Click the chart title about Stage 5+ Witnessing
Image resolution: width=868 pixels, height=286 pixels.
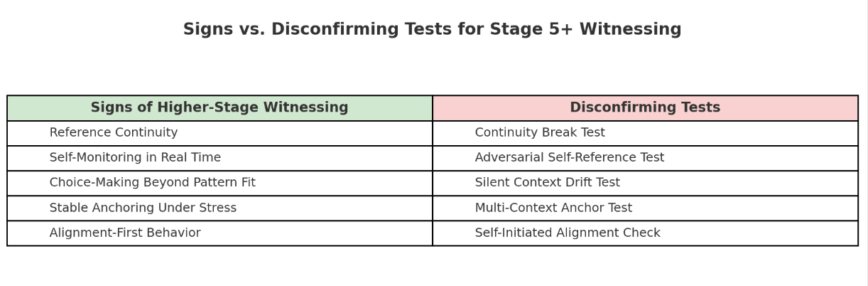pyautogui.click(x=432, y=29)
